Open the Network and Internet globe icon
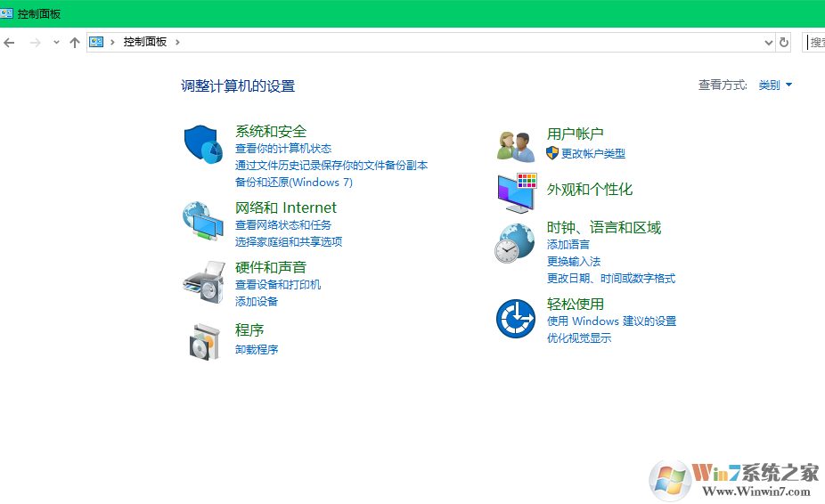 click(203, 221)
